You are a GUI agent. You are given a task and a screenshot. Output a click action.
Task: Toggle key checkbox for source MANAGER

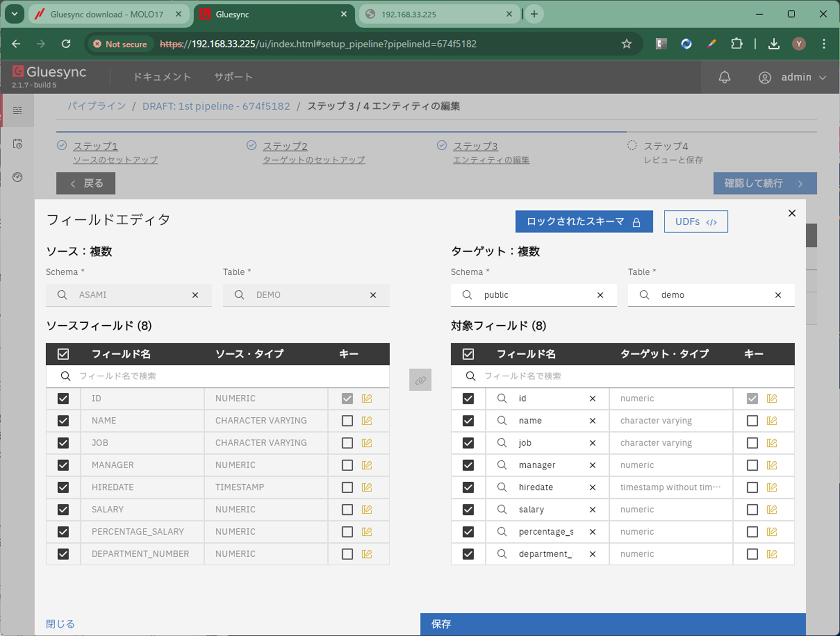(x=347, y=465)
